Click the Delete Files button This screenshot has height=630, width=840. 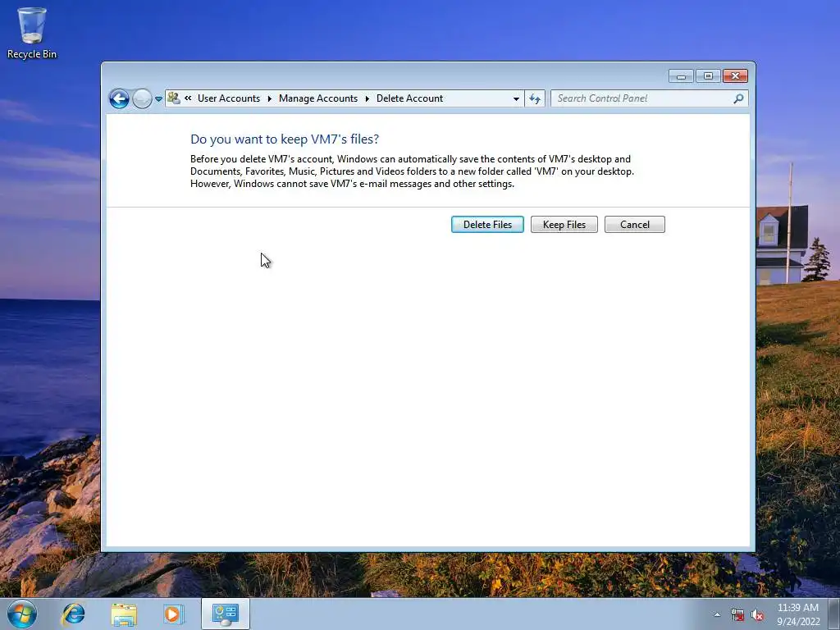tap(487, 225)
